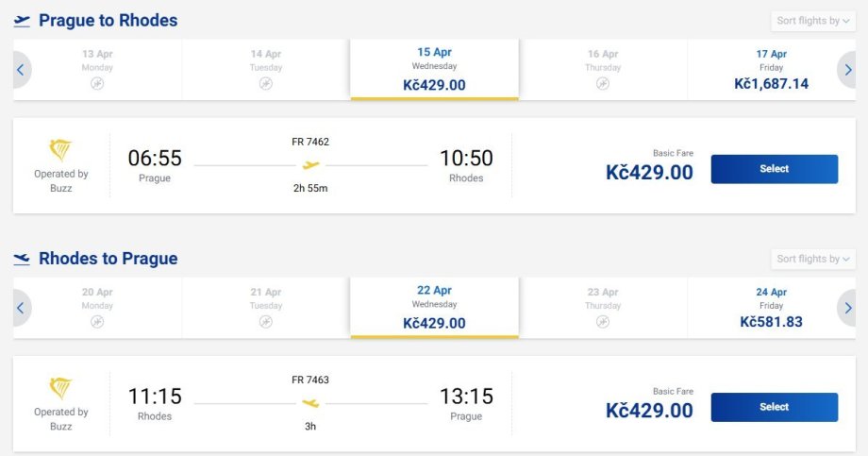This screenshot has width=868, height=456.
Task: Show next return dates with right arrow
Action: (847, 308)
